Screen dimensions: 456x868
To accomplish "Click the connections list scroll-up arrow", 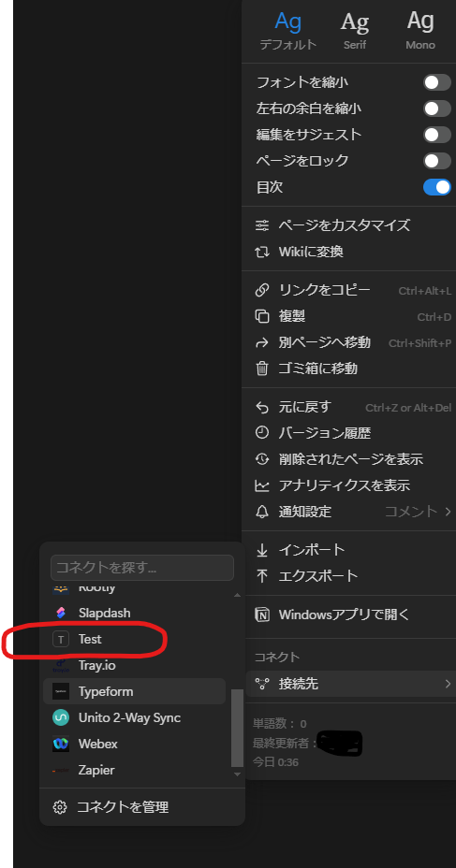I will coord(237,596).
